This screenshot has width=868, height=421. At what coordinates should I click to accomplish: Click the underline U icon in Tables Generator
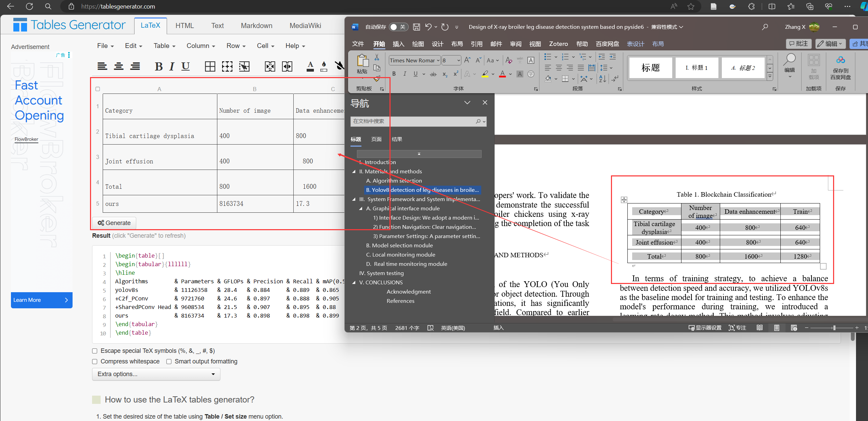(185, 66)
